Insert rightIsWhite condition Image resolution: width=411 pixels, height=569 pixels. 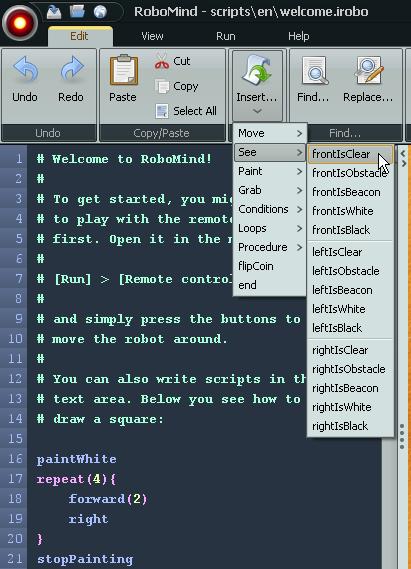[350, 407]
